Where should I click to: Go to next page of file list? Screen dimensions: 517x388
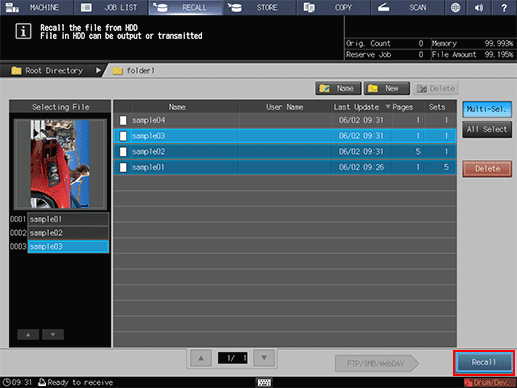(x=264, y=358)
